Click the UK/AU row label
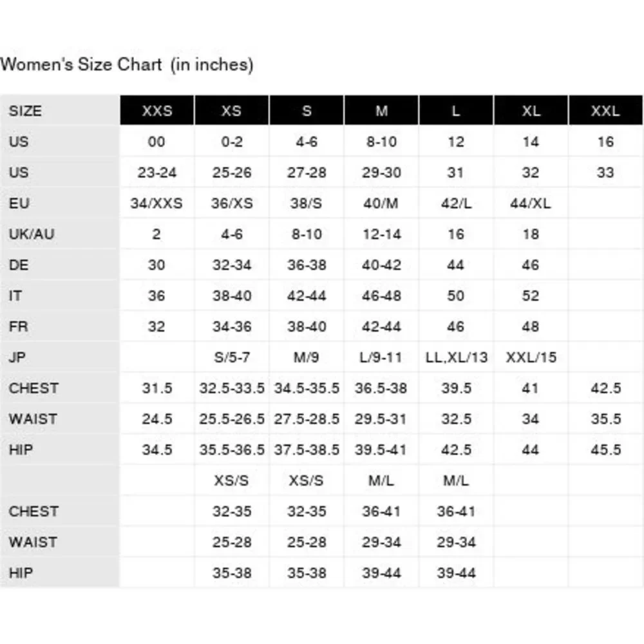 point(32,234)
